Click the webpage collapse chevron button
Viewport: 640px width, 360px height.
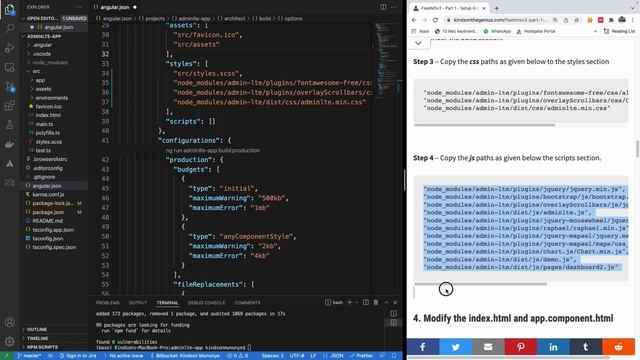click(418, 43)
